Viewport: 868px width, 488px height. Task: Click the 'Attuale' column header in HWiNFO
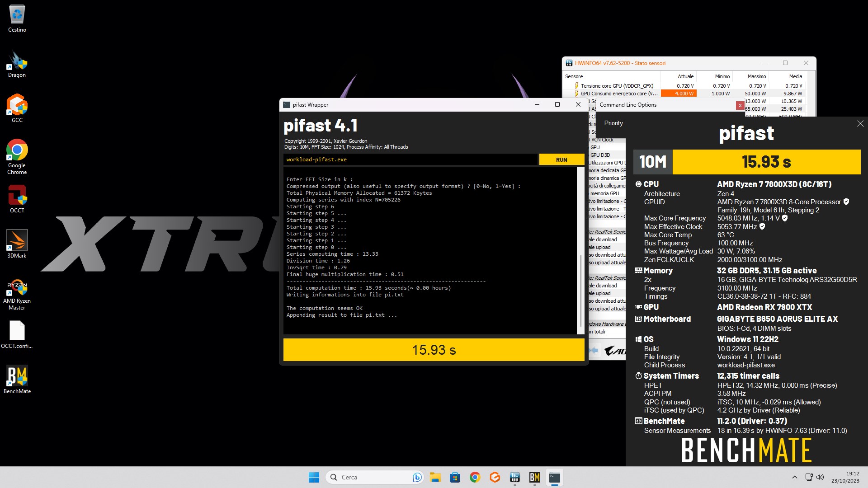point(685,76)
